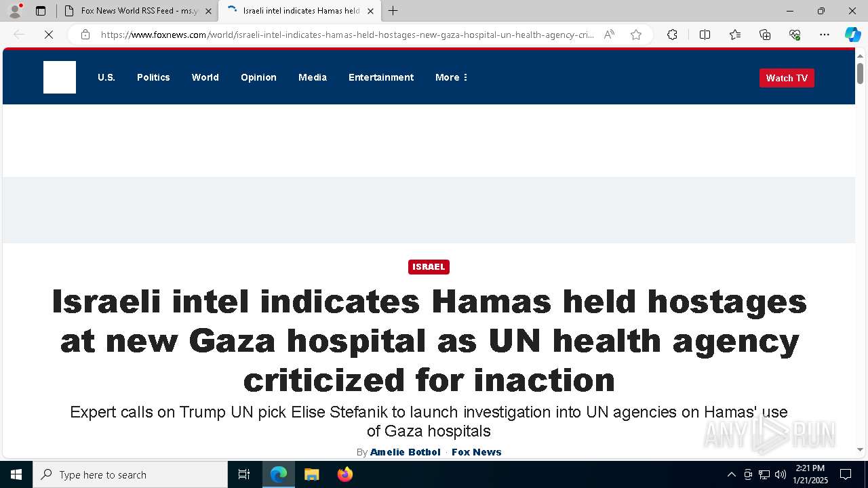The width and height of the screenshot is (868, 488).
Task: Open the U.S. section
Action: [x=106, y=77]
